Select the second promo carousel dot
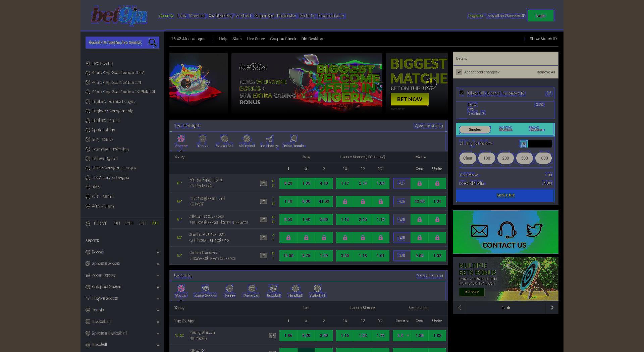 click(x=508, y=308)
